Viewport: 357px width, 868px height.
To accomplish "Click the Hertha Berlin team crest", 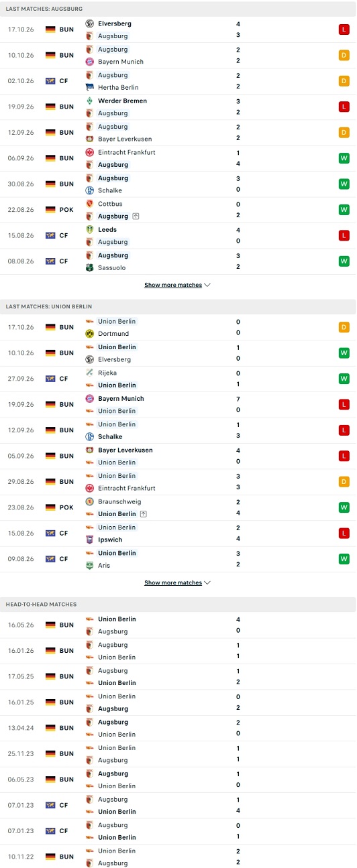I will click(89, 87).
